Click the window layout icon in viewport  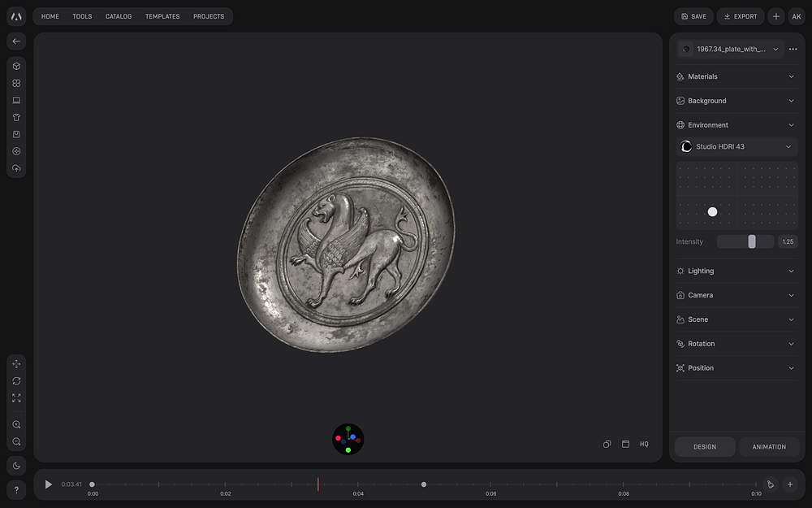625,445
